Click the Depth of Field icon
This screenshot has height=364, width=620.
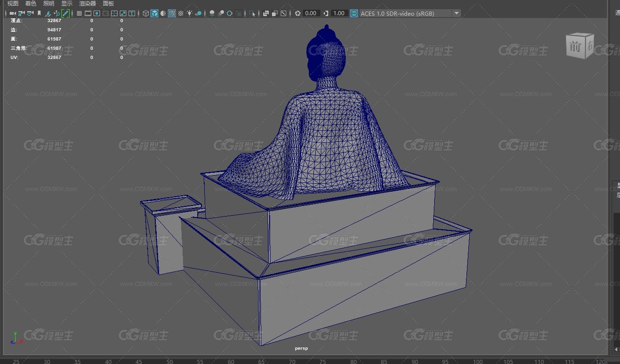coord(239,13)
